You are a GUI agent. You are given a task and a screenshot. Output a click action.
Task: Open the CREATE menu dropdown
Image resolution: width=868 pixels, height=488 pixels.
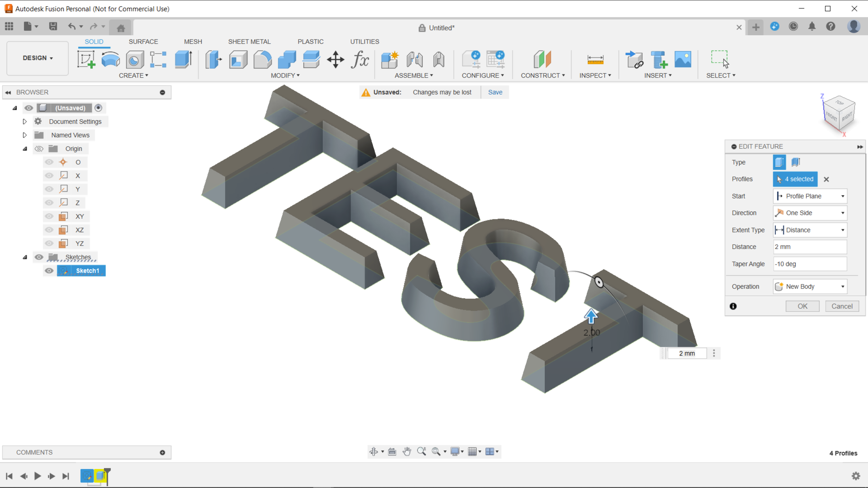click(x=133, y=76)
